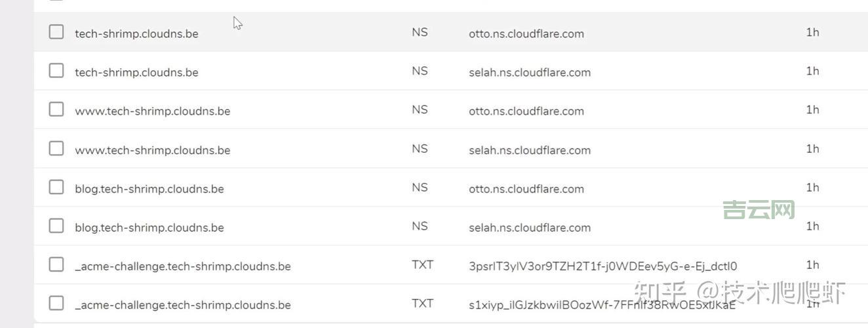Click selah.ns.cloudflare.com value for root tech-shrimp.cloudns.be
Viewport: 868px width, 328px height.
tap(529, 72)
